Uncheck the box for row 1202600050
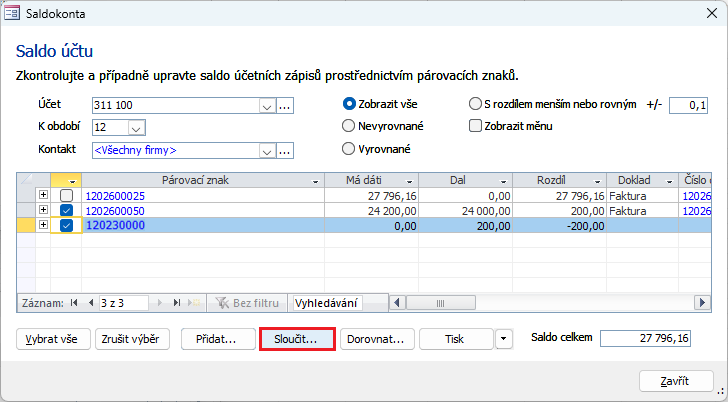 (66, 210)
